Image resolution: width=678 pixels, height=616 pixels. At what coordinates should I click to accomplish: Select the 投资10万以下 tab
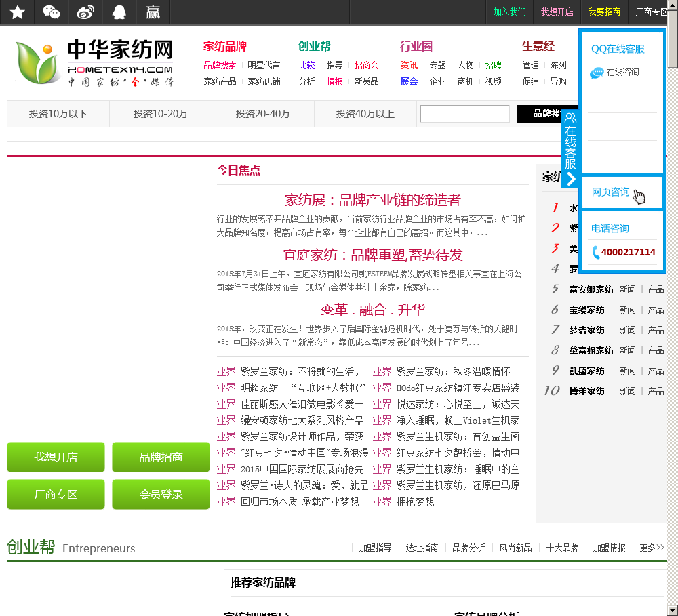[x=58, y=114]
